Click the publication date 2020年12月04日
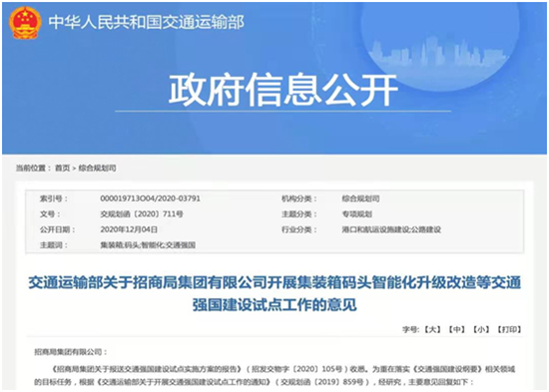The image size is (549, 392). (x=129, y=229)
